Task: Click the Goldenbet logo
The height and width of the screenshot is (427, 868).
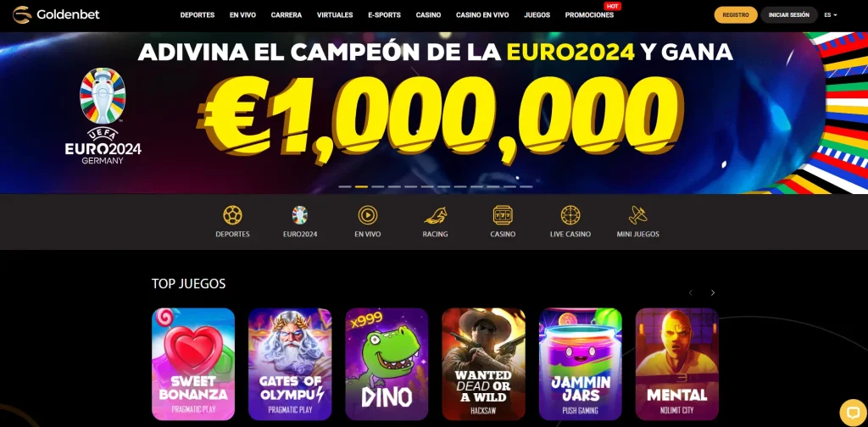Action: (56, 15)
